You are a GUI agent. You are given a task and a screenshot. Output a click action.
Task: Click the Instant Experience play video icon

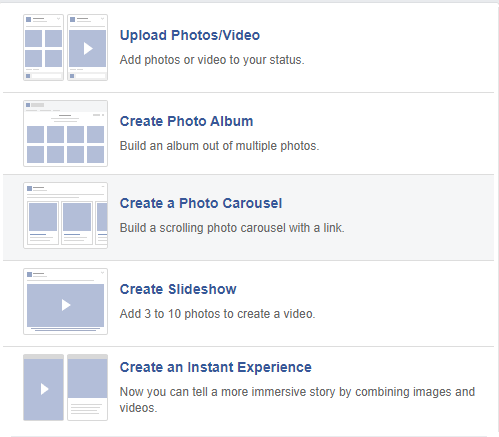(x=43, y=387)
